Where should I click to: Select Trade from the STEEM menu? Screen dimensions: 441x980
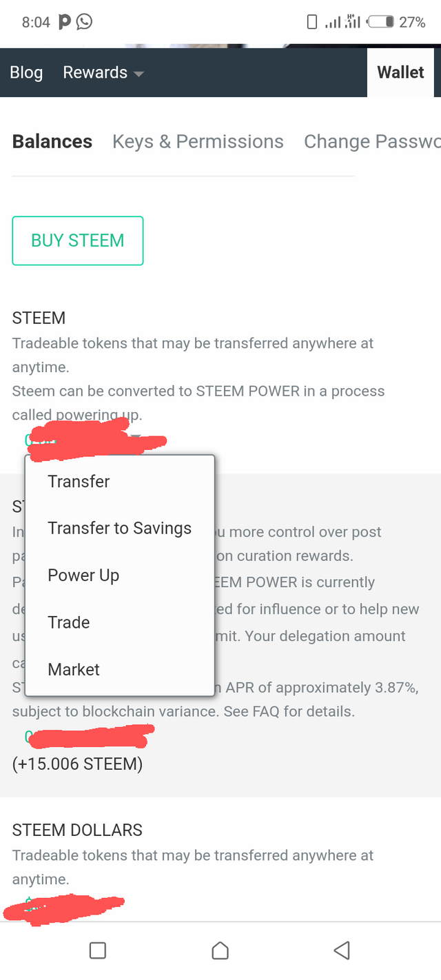(69, 622)
